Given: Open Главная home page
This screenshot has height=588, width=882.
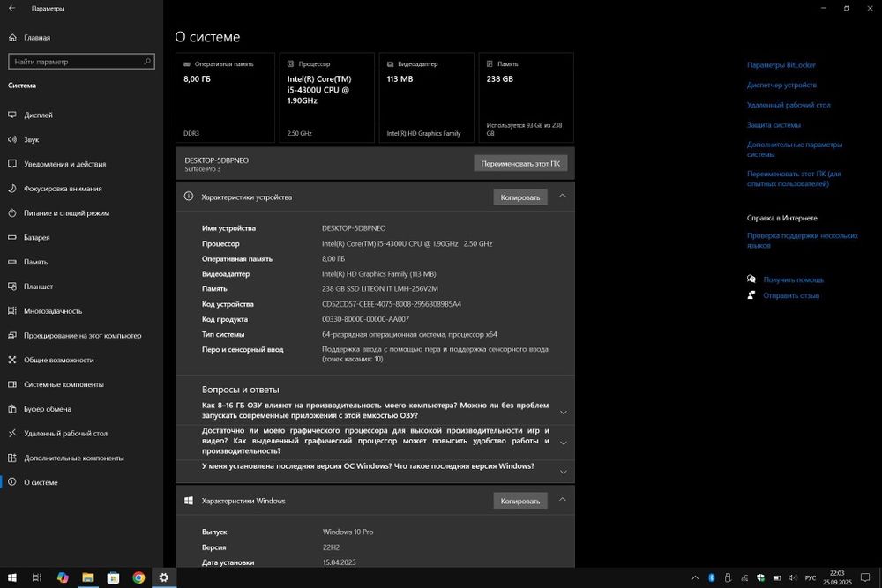Looking at the screenshot, I should (36, 38).
